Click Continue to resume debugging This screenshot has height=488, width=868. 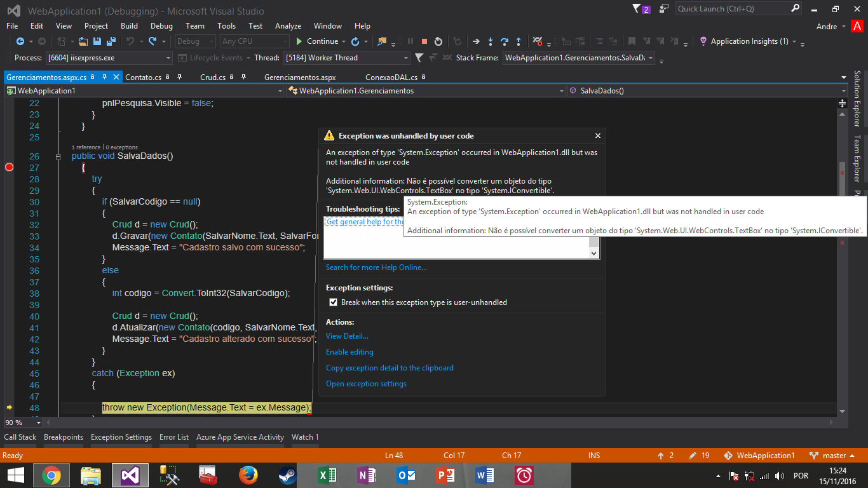[317, 41]
